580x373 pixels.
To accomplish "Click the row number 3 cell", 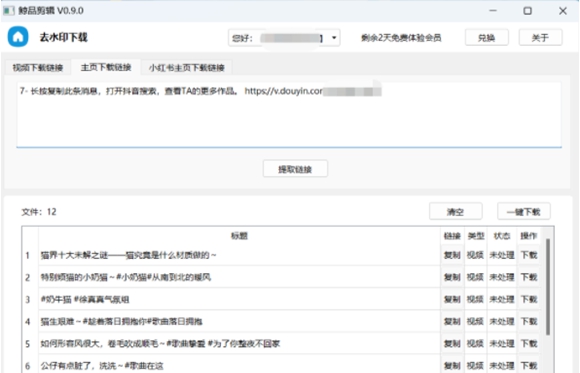I will click(x=28, y=299).
